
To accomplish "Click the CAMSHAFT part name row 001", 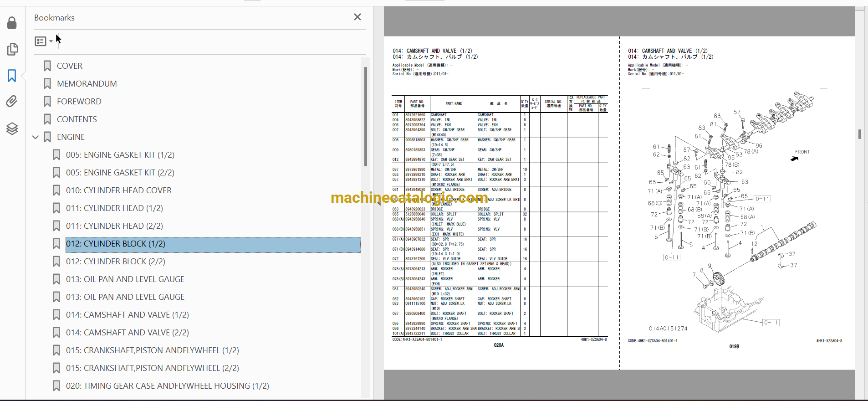I will pos(439,115).
